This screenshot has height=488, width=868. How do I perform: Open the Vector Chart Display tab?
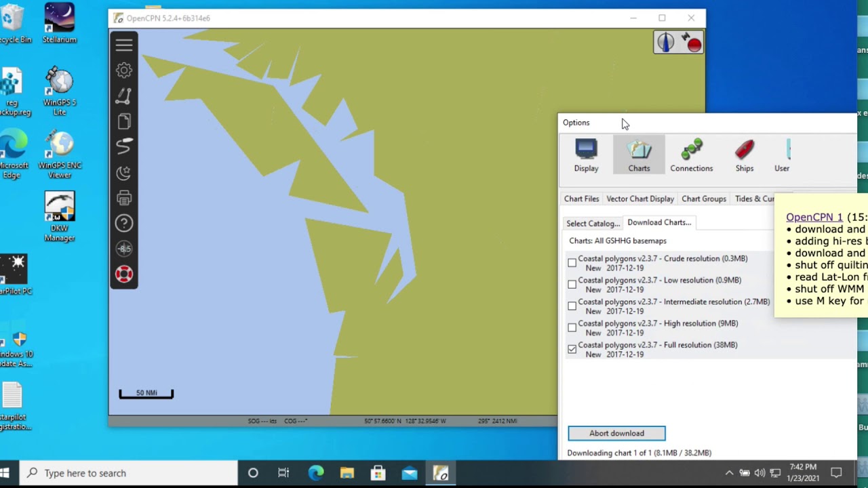pos(640,199)
